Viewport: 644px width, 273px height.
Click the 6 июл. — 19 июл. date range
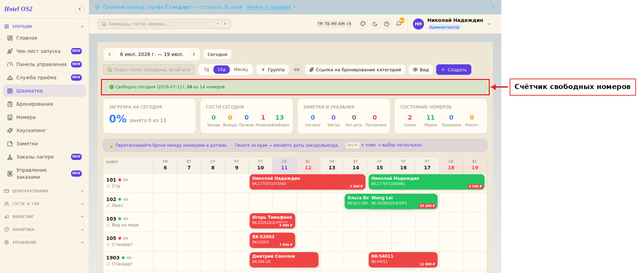pos(151,54)
